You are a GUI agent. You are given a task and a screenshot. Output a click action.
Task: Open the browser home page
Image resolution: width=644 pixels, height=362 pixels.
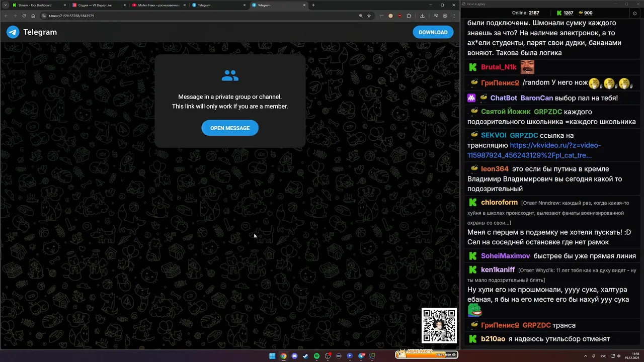point(33,16)
